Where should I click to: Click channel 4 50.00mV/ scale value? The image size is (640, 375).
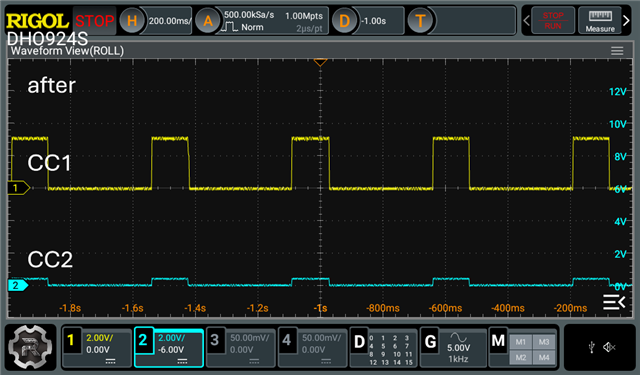[x=321, y=338]
